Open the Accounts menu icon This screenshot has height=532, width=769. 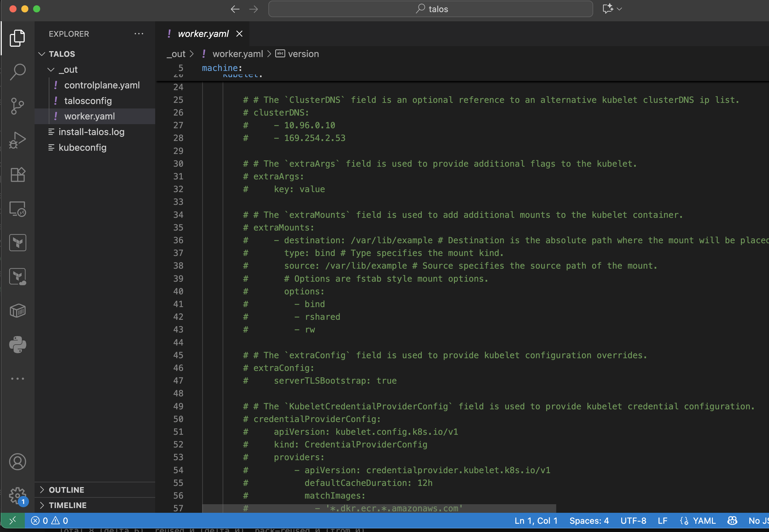(17, 462)
